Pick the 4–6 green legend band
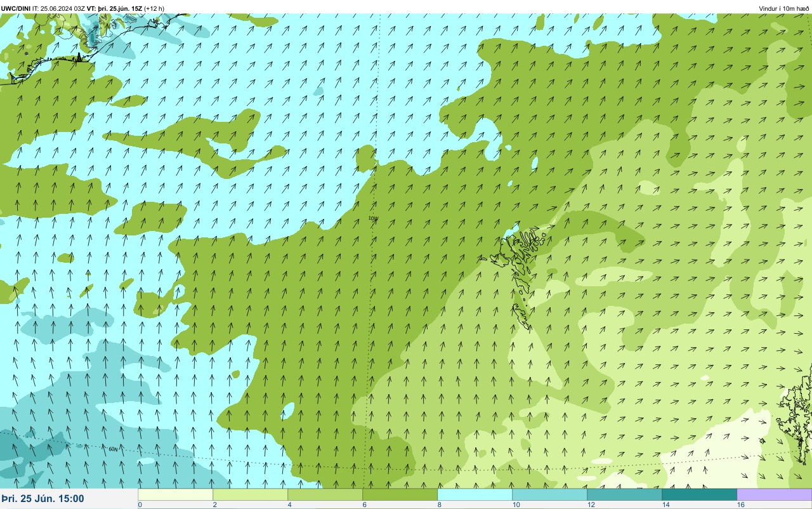 click(x=325, y=494)
